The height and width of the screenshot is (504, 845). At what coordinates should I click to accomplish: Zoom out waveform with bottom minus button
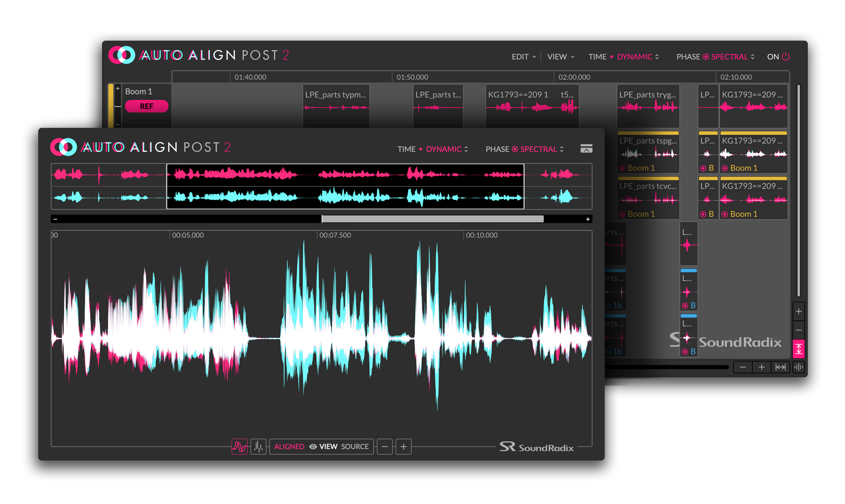[x=385, y=446]
